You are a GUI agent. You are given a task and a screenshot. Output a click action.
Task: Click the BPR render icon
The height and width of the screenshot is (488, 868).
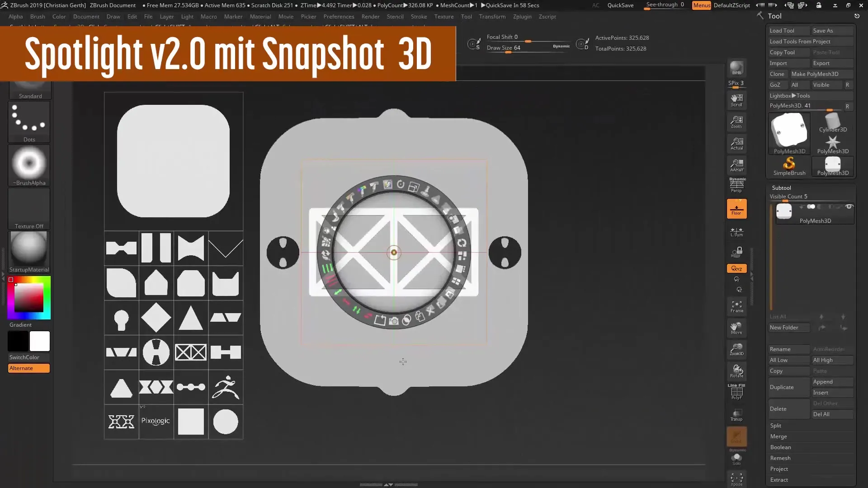pyautogui.click(x=736, y=68)
